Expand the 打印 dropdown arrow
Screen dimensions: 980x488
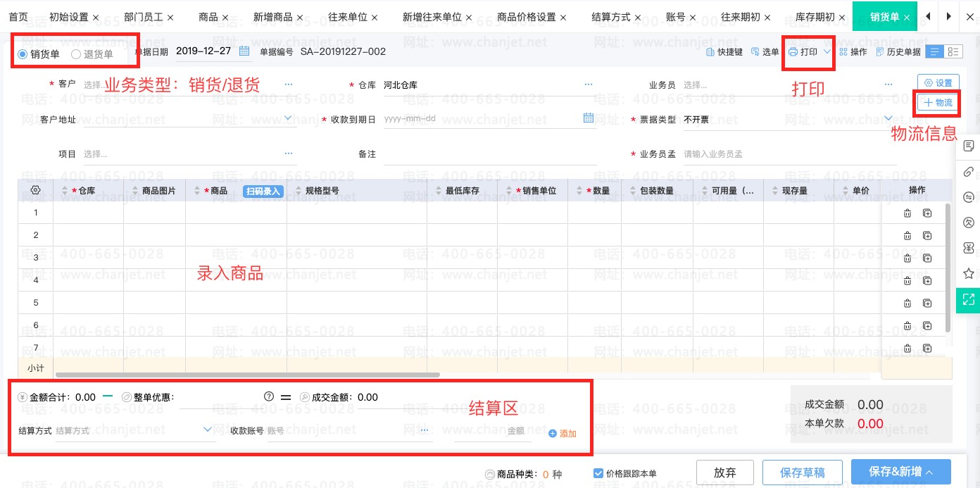(827, 52)
